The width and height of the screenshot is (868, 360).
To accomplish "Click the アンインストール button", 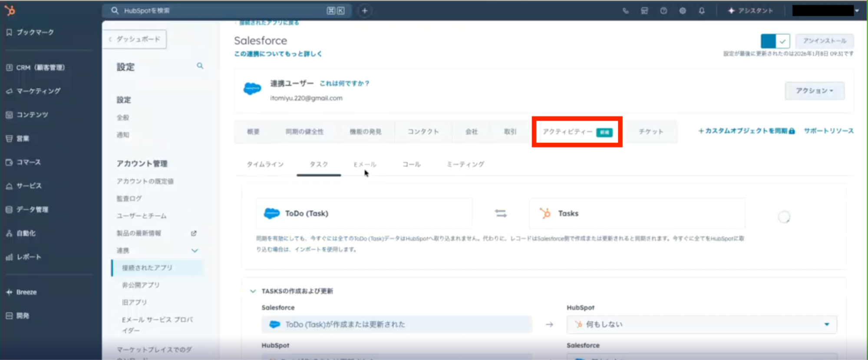I will point(824,41).
